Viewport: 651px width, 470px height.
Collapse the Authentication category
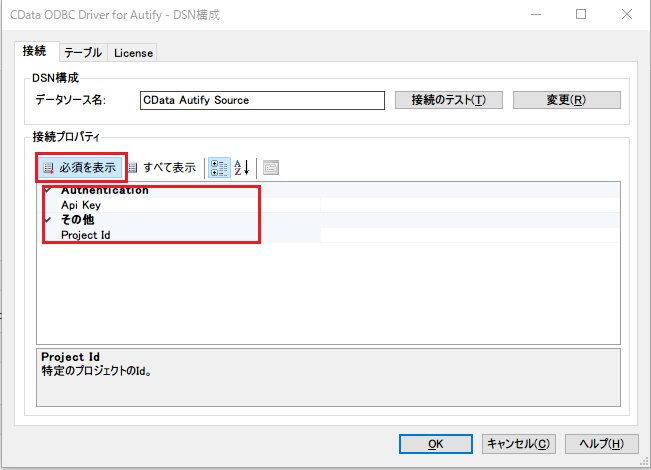click(48, 190)
